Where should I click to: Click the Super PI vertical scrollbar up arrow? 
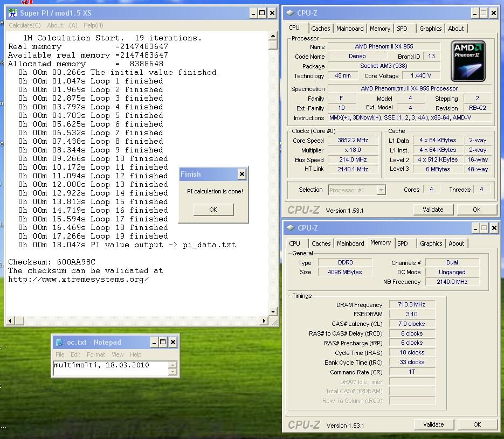coord(273,36)
